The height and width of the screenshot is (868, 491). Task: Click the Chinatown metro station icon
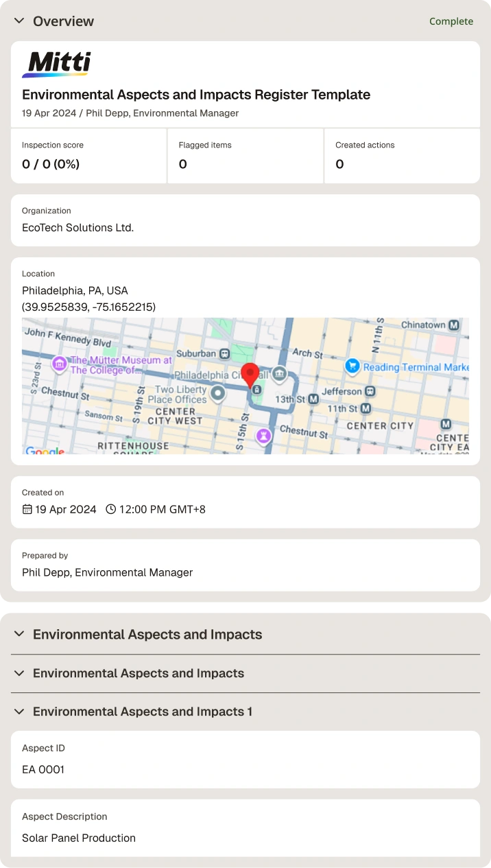pos(454,325)
